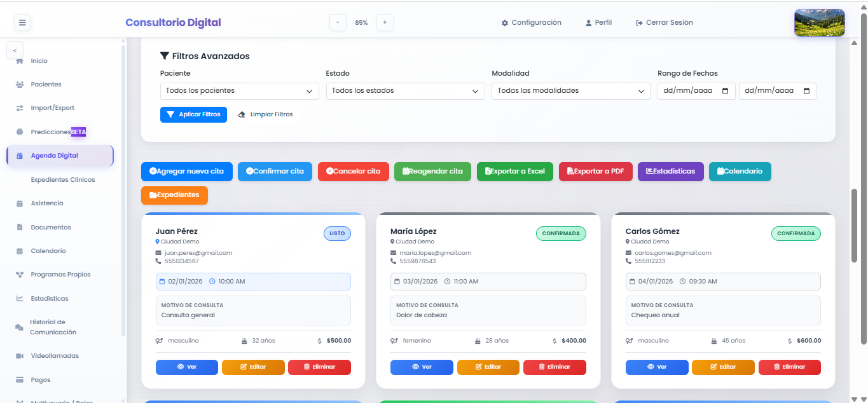Open the Perfil menu item

pyautogui.click(x=598, y=22)
